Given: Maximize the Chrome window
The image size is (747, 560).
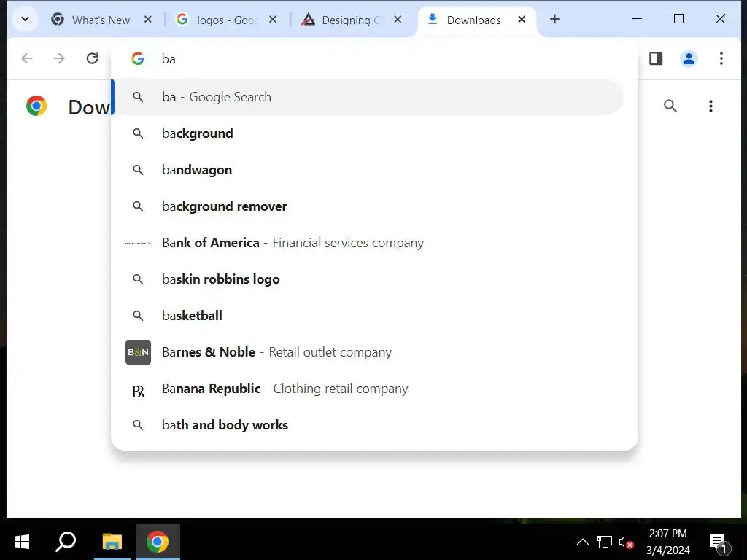Looking at the screenshot, I should [x=678, y=19].
